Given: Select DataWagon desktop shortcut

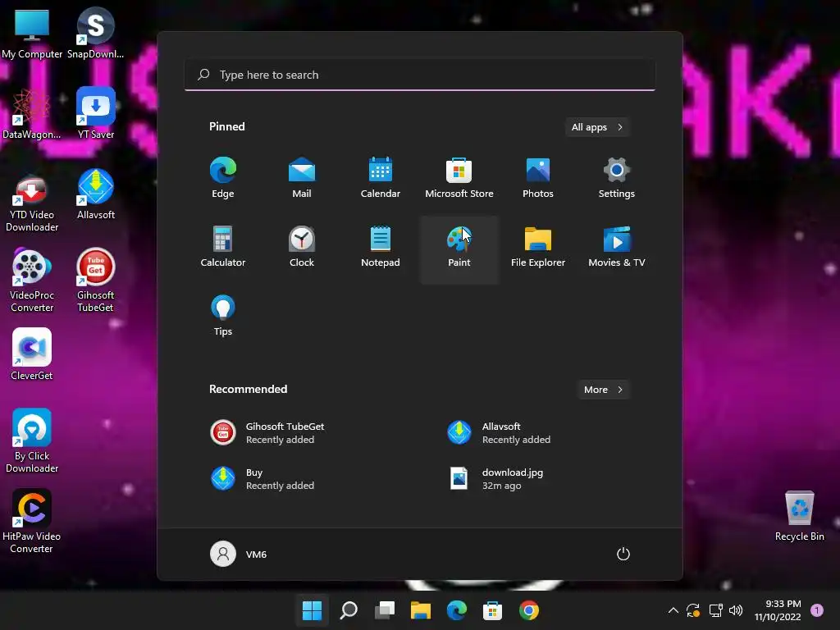Looking at the screenshot, I should coord(32,113).
